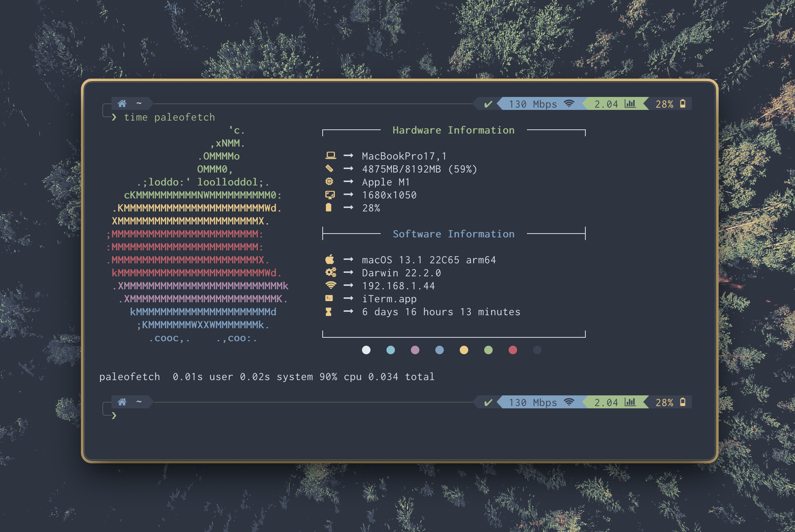Click the 'Software Information' heading

[454, 234]
